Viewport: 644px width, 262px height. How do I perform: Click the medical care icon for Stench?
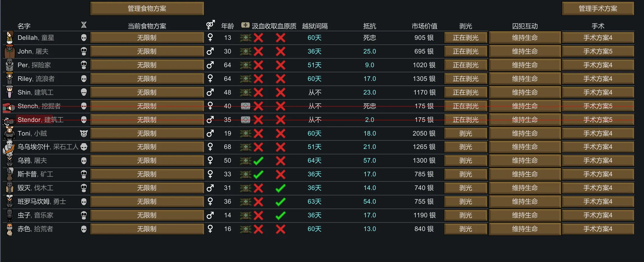click(x=245, y=106)
